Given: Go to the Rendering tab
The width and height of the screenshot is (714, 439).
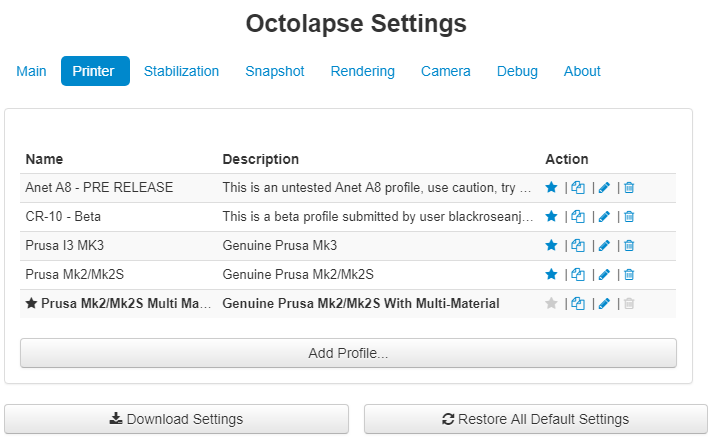Looking at the screenshot, I should tap(363, 71).
